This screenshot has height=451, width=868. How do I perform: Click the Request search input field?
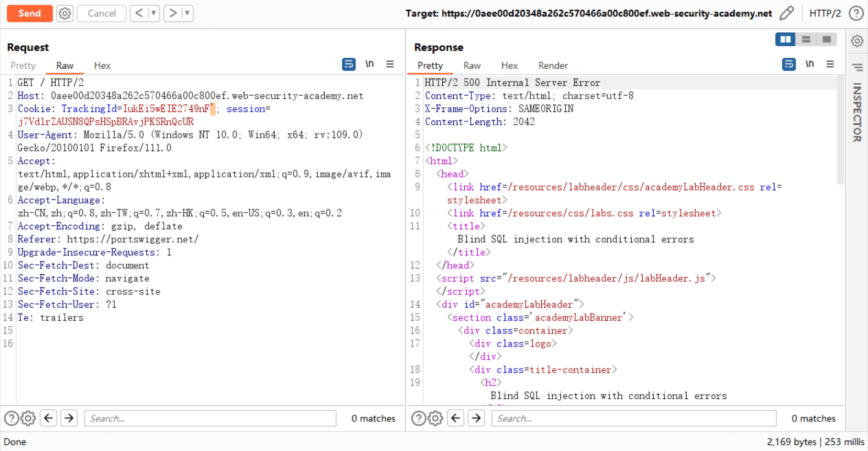click(210, 419)
